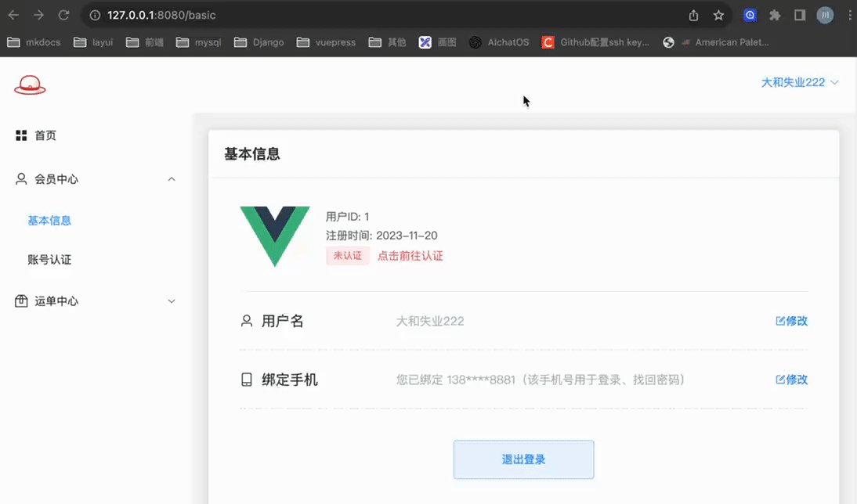Image resolution: width=857 pixels, height=504 pixels.
Task: Click the 退出登录 button
Action: (x=523, y=459)
